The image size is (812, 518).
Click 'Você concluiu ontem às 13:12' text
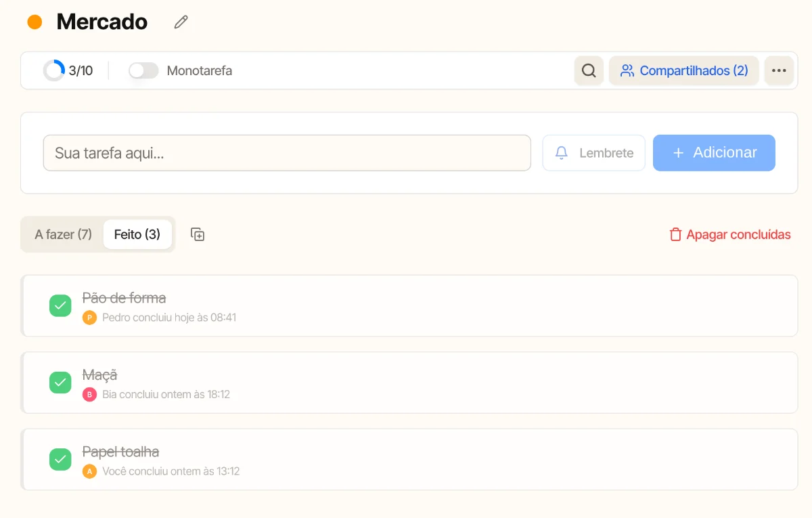(x=171, y=471)
